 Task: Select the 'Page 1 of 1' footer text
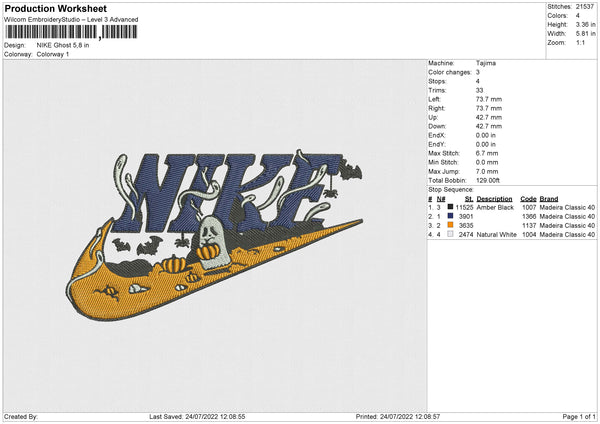click(579, 416)
